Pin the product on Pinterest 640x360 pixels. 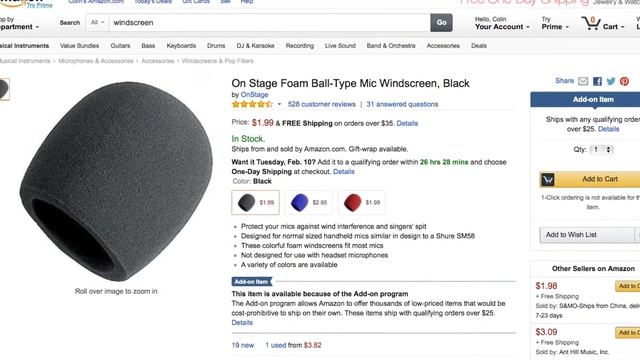coord(624,81)
